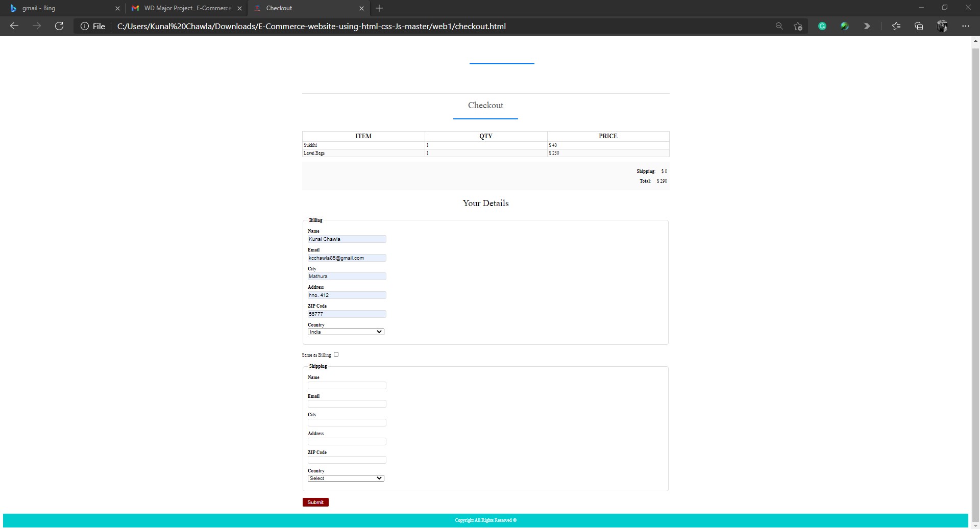This screenshot has height=529, width=980.
Task: Open Settings and more ellipsis menu
Action: [x=966, y=26]
